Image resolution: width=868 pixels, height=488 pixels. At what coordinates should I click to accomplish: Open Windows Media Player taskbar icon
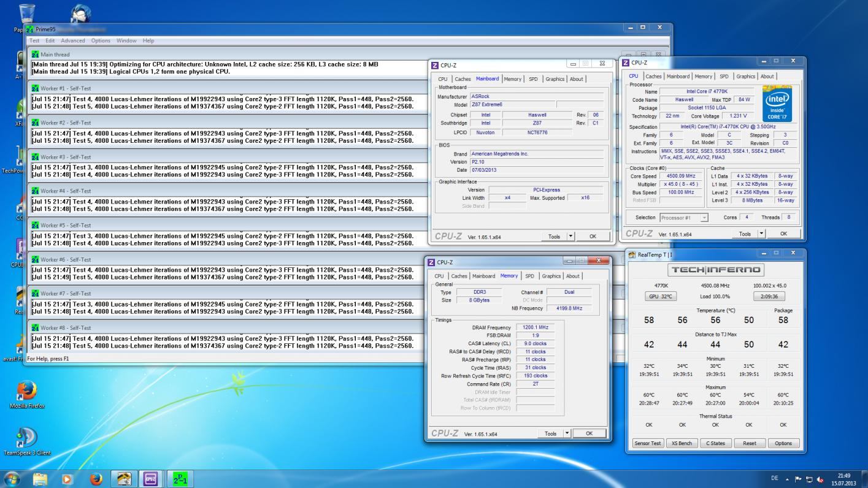(x=67, y=479)
